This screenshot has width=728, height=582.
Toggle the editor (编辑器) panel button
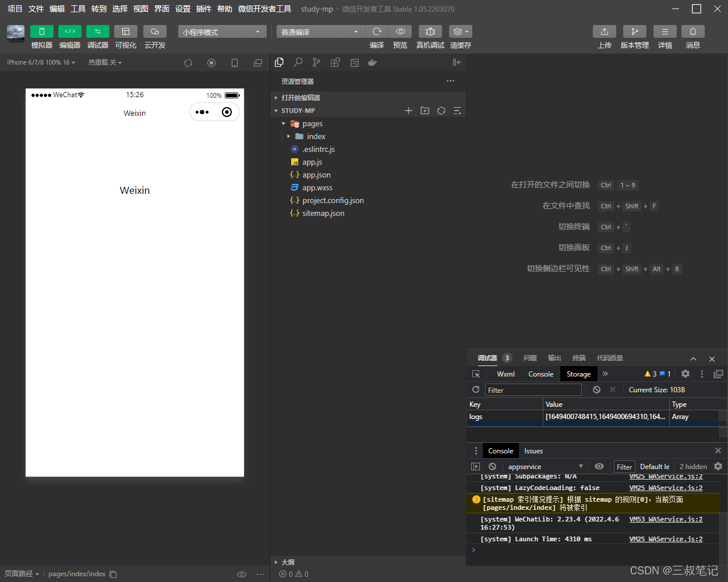point(70,31)
